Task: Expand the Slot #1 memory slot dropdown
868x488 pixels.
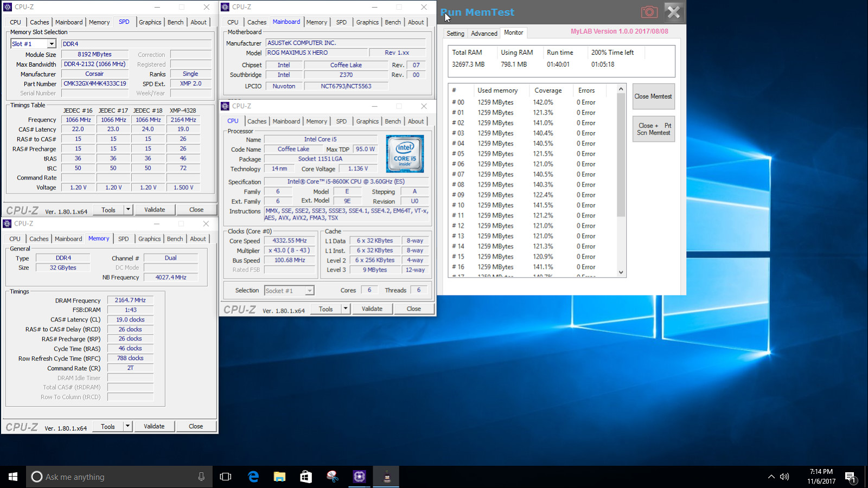Action: point(52,44)
